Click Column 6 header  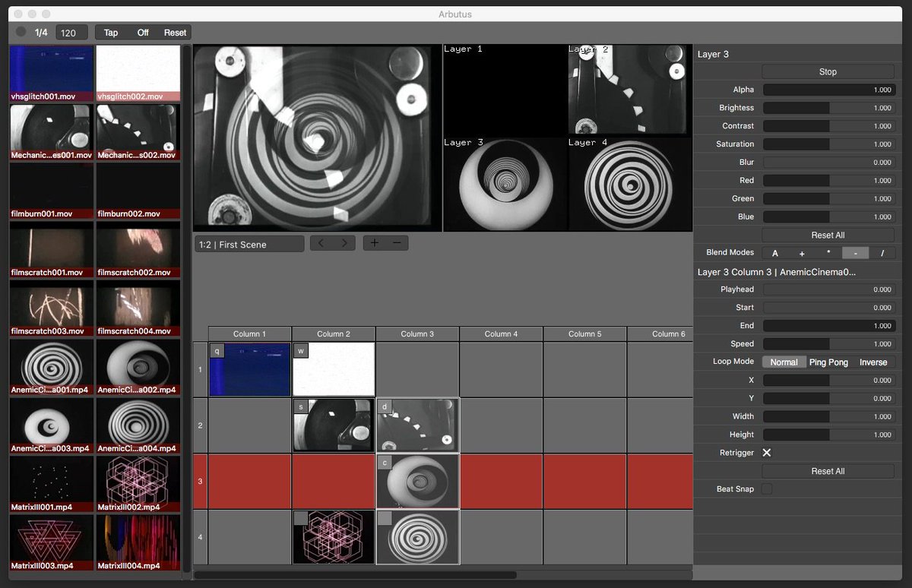pyautogui.click(x=660, y=334)
